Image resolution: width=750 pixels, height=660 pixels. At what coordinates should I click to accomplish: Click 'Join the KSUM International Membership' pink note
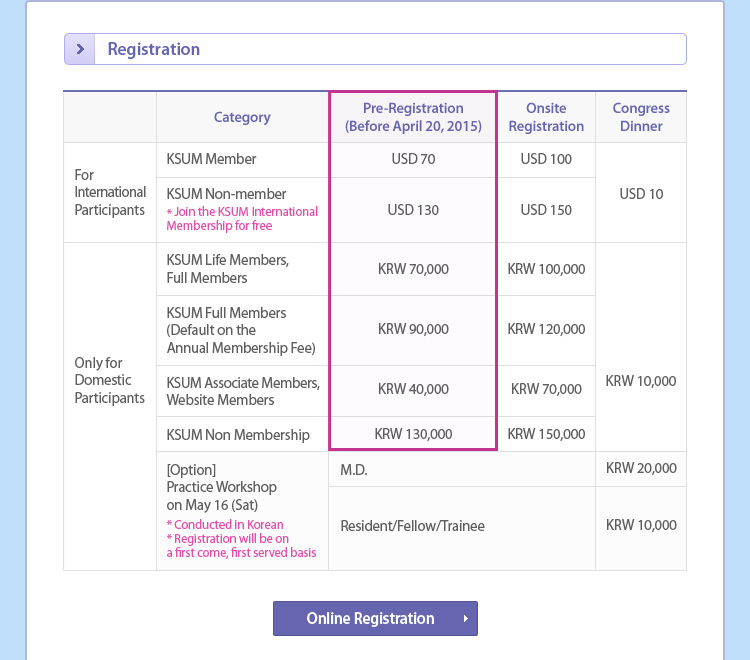[242, 218]
